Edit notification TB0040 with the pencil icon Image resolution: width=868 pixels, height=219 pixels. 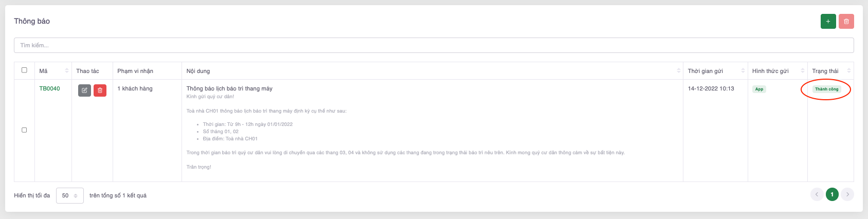click(84, 90)
